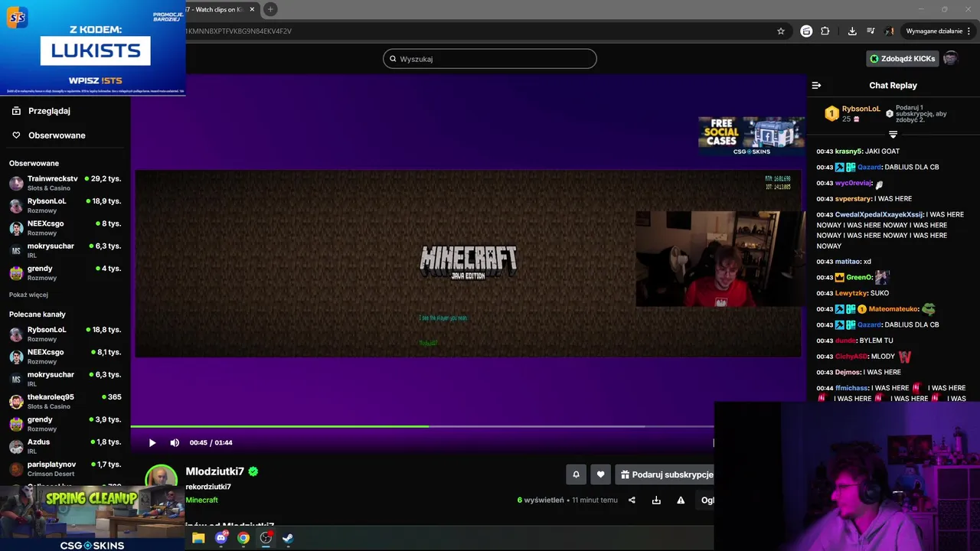Collapse chat with the arrow-lines icon
The image size is (980, 551).
[x=816, y=86]
